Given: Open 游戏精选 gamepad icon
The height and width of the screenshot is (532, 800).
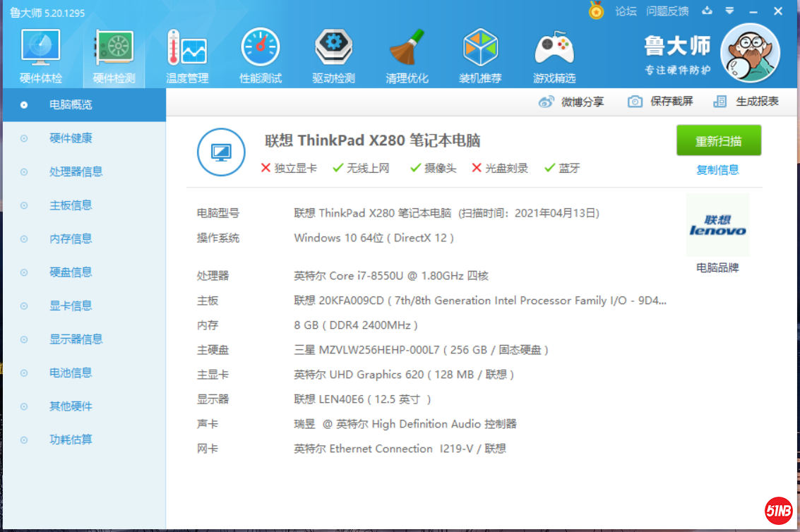Looking at the screenshot, I should [554, 49].
